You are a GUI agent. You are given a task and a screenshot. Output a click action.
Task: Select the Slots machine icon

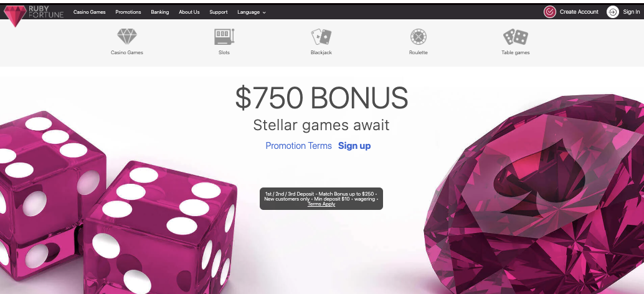[224, 37]
